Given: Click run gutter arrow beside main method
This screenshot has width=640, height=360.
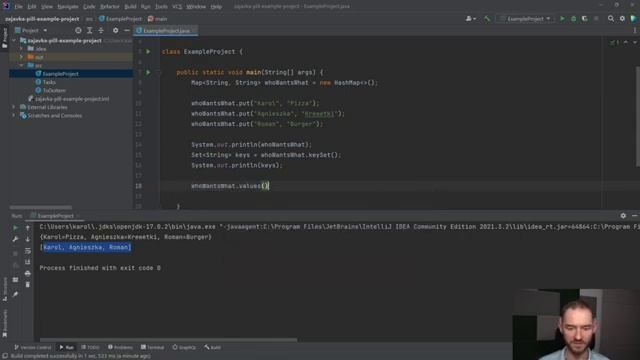Looking at the screenshot, I should point(148,72).
